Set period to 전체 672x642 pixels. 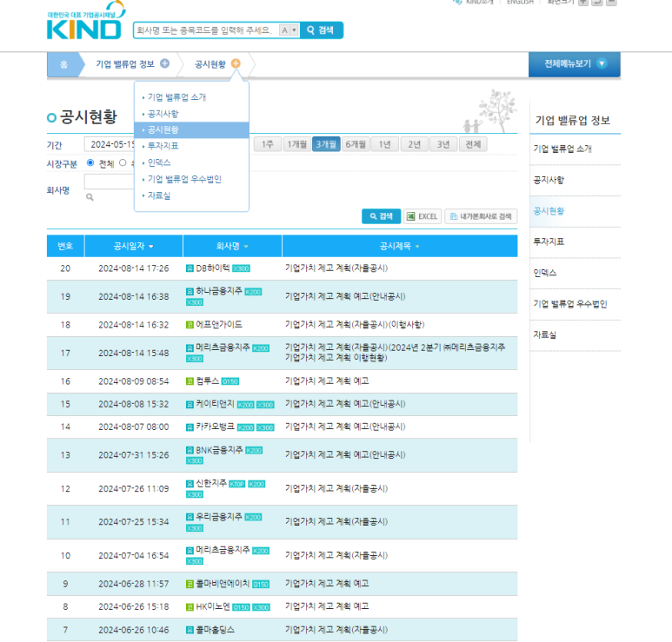(473, 144)
